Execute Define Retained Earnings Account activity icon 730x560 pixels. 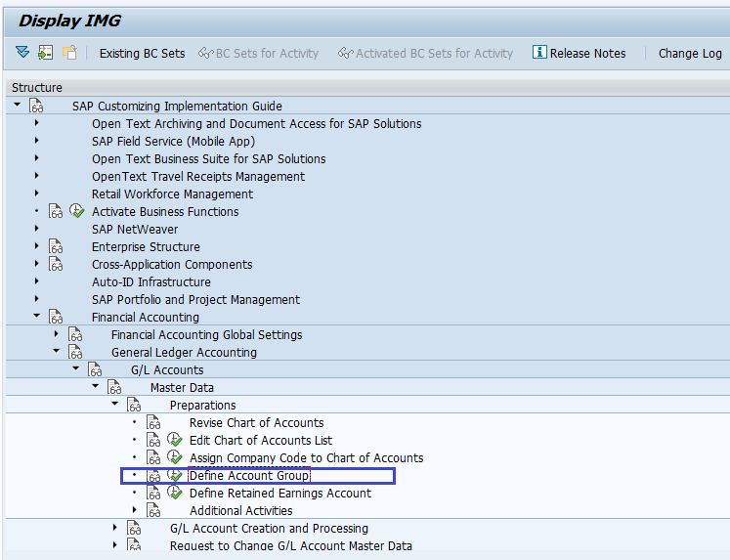pyautogui.click(x=175, y=493)
